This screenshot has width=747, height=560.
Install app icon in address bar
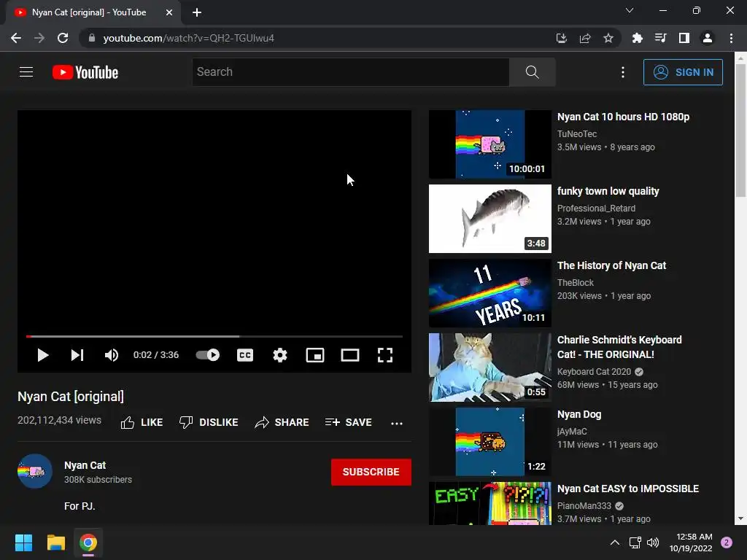[x=562, y=38]
